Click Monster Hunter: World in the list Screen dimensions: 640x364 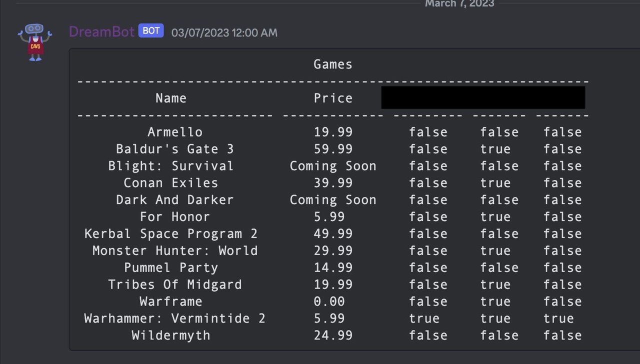point(175,250)
